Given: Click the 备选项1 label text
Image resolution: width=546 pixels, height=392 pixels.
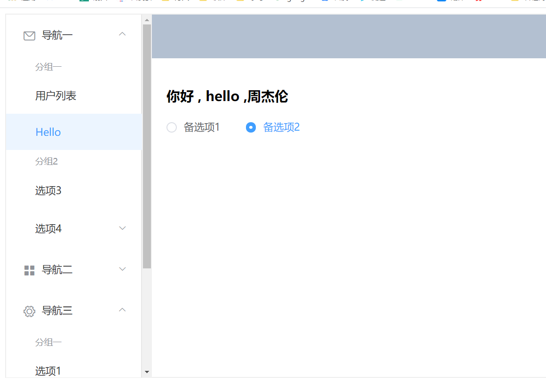Looking at the screenshot, I should [202, 127].
